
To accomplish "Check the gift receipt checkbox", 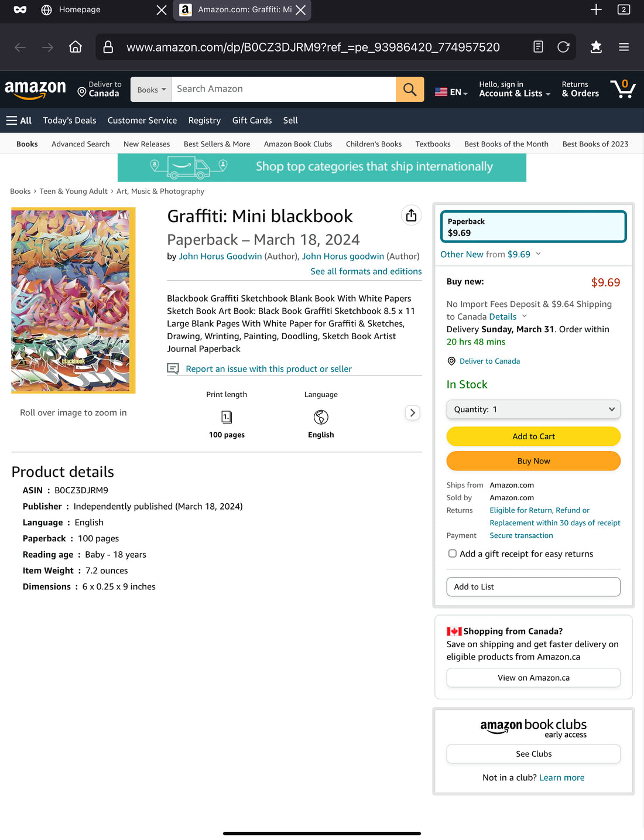I will pyautogui.click(x=452, y=553).
